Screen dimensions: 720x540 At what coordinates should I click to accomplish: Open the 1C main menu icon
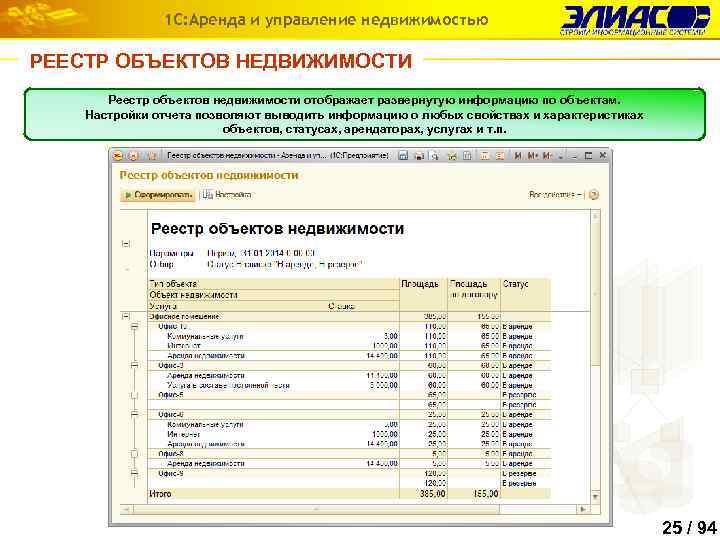pos(118,156)
